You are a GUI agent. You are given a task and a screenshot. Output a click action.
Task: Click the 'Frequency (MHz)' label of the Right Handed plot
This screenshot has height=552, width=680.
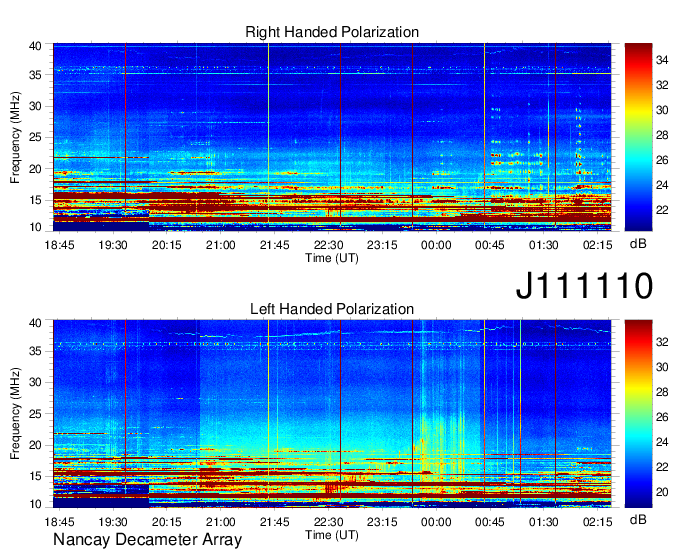15,137
